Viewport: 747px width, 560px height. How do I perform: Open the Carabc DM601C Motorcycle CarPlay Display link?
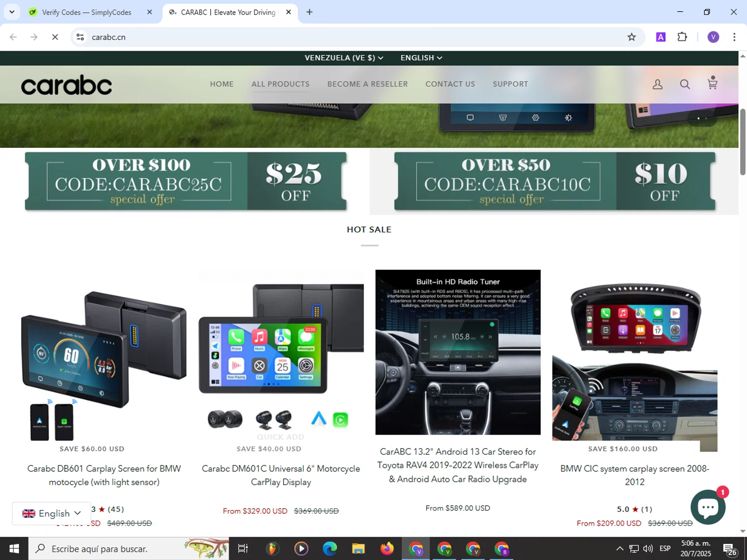coord(281,475)
